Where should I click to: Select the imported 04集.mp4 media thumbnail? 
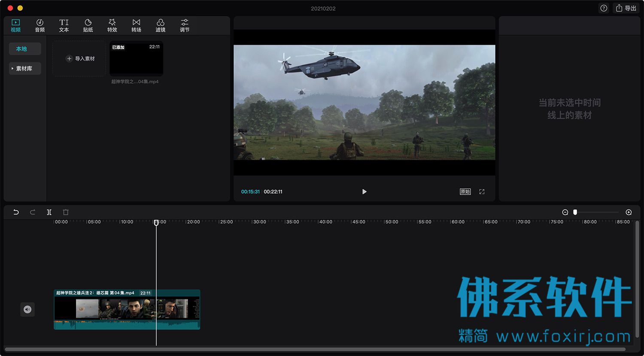click(x=136, y=59)
